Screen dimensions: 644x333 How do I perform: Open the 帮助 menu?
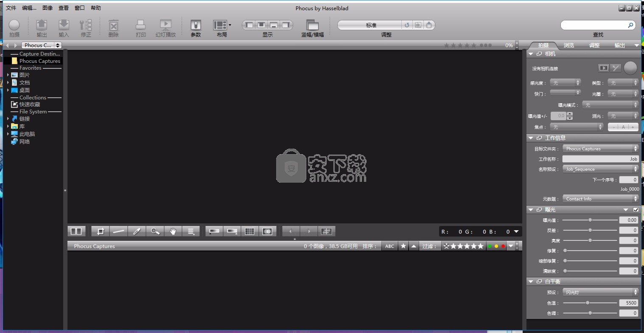coord(96,8)
